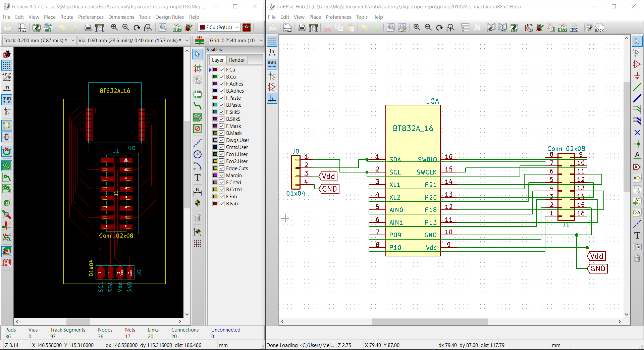
Task: Toggle Edge.Cuts layer visibility checkbox
Action: click(222, 168)
